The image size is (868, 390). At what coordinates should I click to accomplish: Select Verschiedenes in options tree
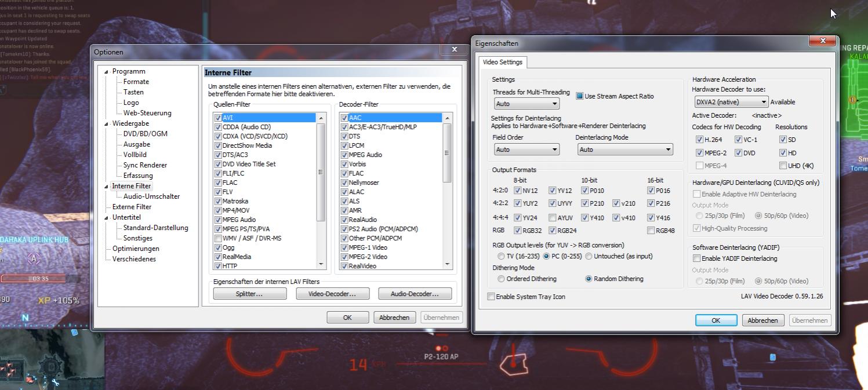click(134, 259)
